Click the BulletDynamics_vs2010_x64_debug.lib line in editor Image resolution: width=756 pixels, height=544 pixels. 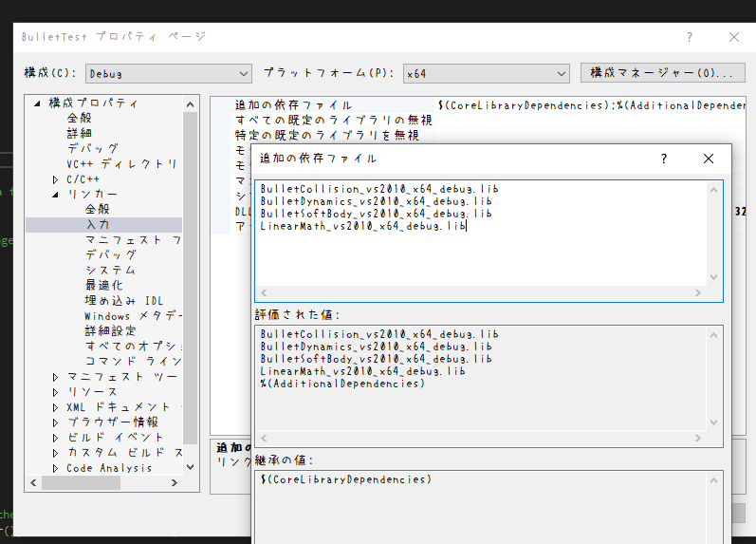[x=376, y=201]
